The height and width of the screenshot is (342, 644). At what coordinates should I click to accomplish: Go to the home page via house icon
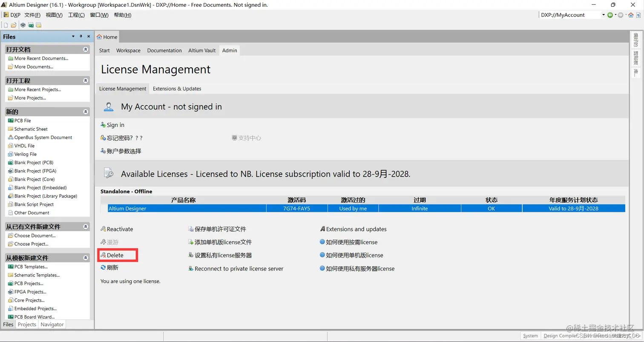[631, 15]
